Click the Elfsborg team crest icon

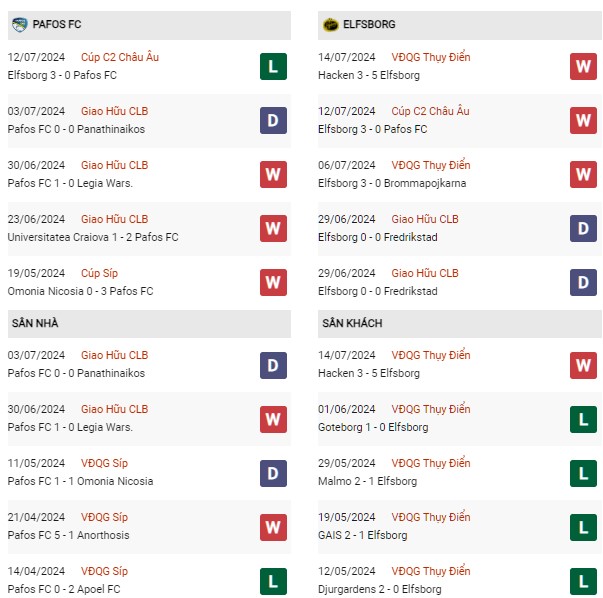[x=330, y=25]
